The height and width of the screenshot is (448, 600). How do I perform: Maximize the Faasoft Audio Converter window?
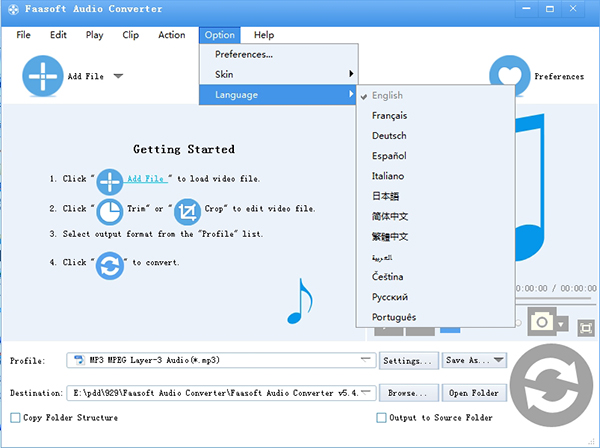pyautogui.click(x=550, y=8)
